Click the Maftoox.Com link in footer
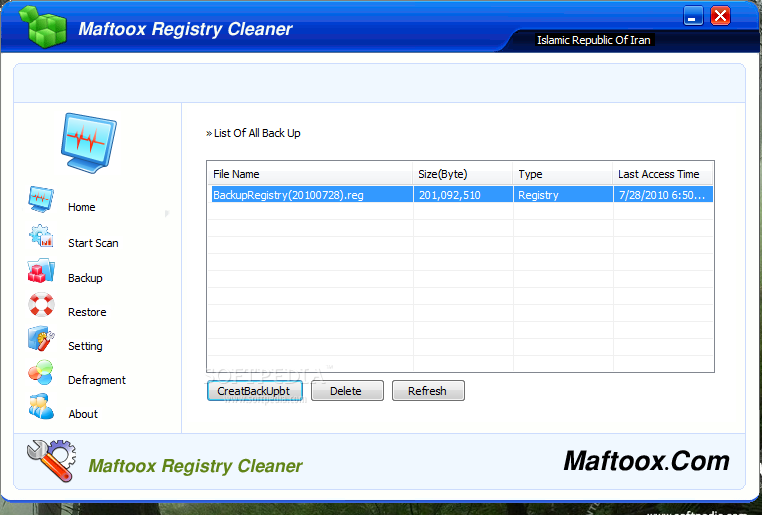 click(646, 461)
